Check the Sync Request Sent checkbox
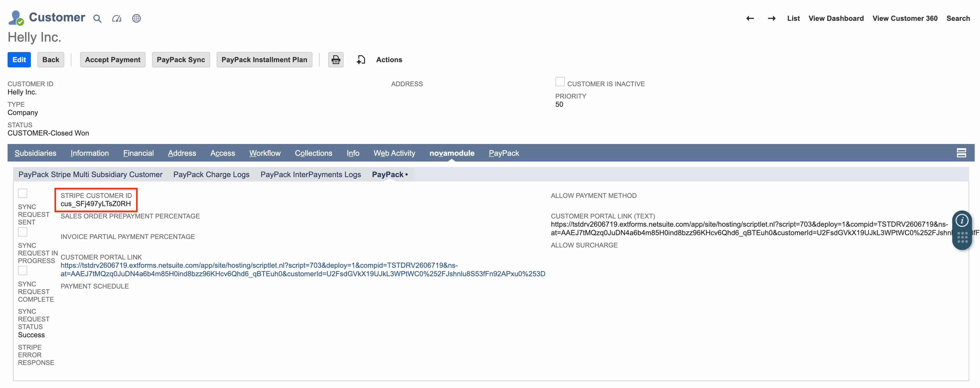980x388 pixels. (22, 193)
